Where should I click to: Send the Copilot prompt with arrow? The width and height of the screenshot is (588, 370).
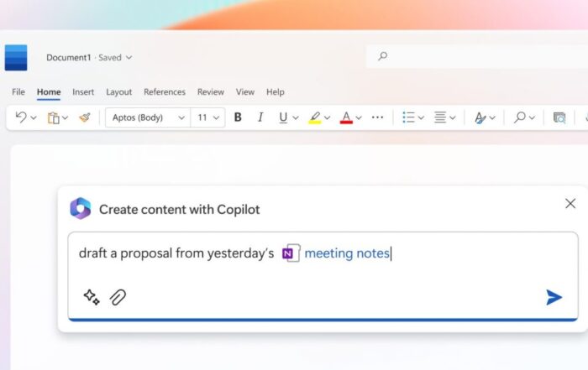pyautogui.click(x=554, y=297)
